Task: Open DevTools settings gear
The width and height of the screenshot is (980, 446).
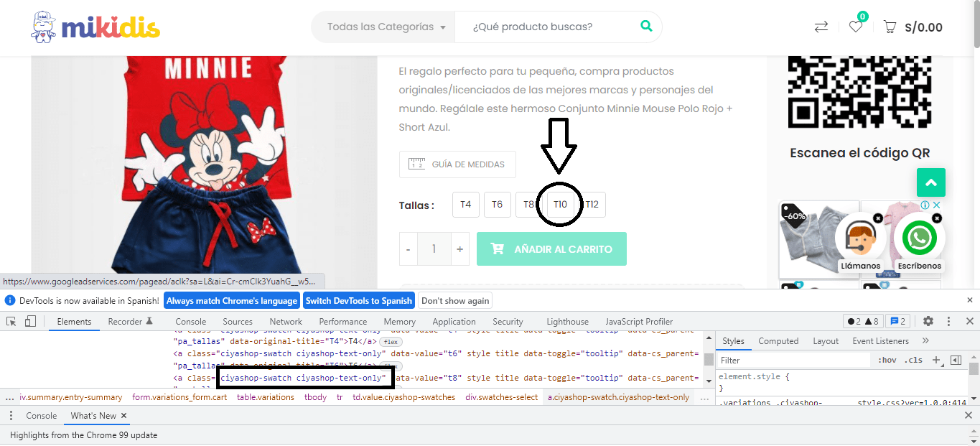Action: [928, 321]
